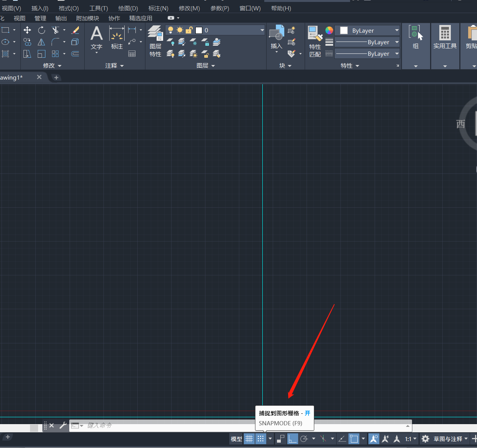Viewport: 477px width, 448px height.
Task: Click the Rotate tool icon
Action: pos(42,30)
